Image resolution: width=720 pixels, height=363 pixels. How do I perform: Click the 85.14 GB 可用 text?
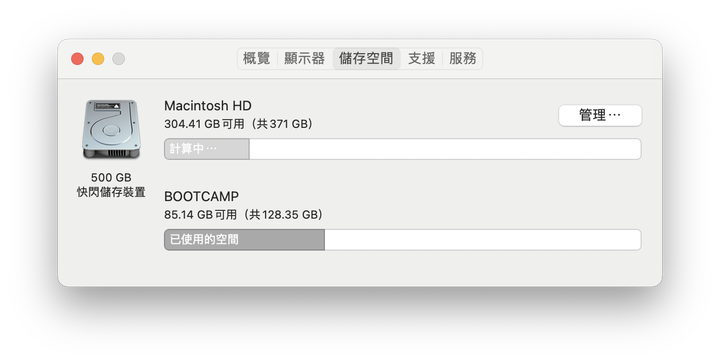pyautogui.click(x=200, y=215)
